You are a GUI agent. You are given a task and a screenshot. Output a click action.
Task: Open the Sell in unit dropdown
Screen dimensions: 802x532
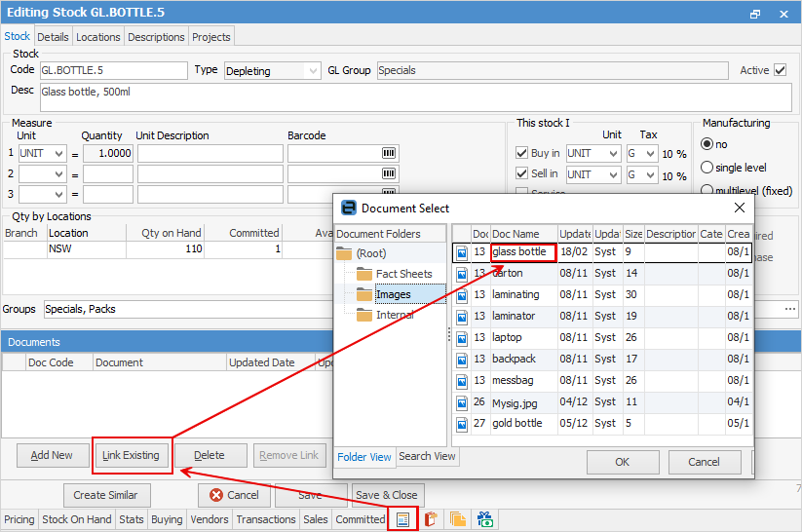point(613,174)
